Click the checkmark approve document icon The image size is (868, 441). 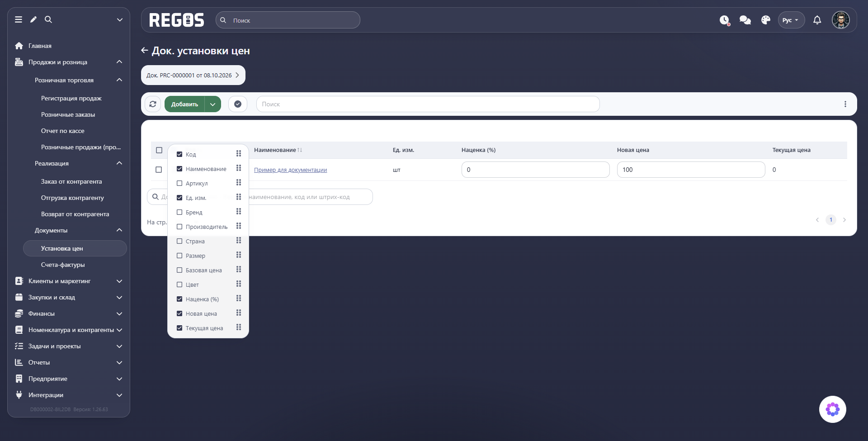[238, 104]
